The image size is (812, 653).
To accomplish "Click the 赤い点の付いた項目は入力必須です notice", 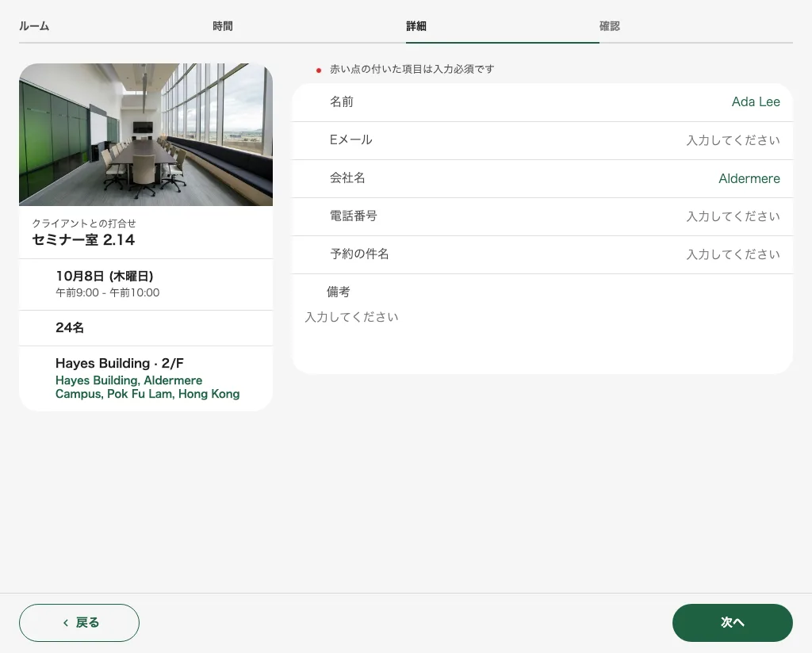I will click(412, 69).
